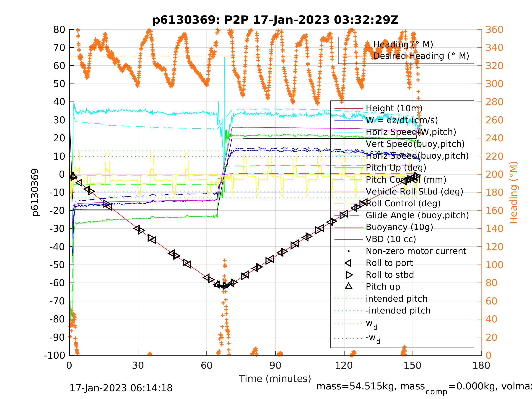Click the 'Pitch up' triangle legend marker
The width and height of the screenshot is (532, 399).
point(348,286)
